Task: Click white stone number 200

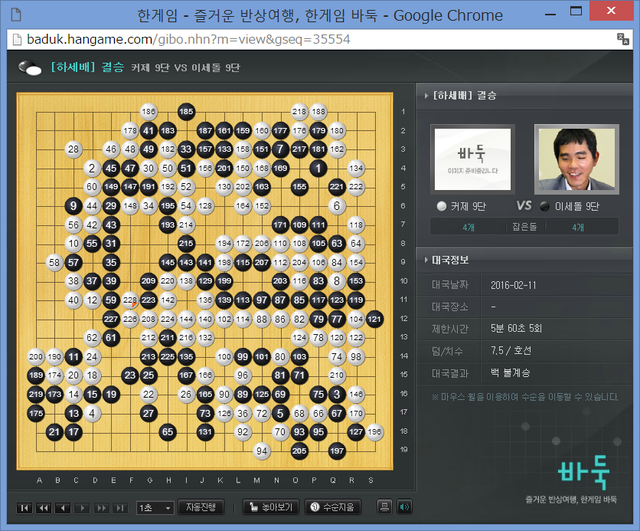Action: point(36,357)
